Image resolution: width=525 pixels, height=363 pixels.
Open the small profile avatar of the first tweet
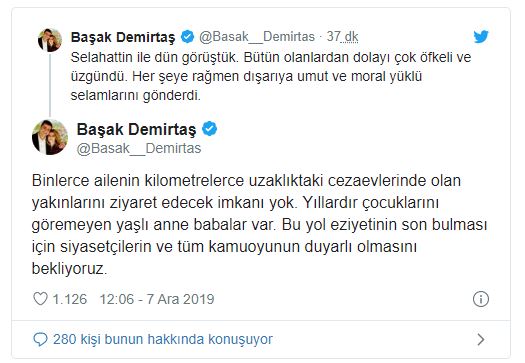(x=50, y=41)
